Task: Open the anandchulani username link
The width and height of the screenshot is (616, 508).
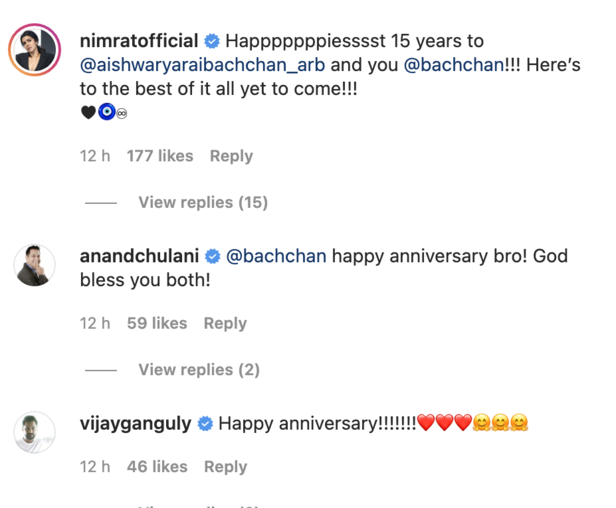Action: click(x=139, y=257)
